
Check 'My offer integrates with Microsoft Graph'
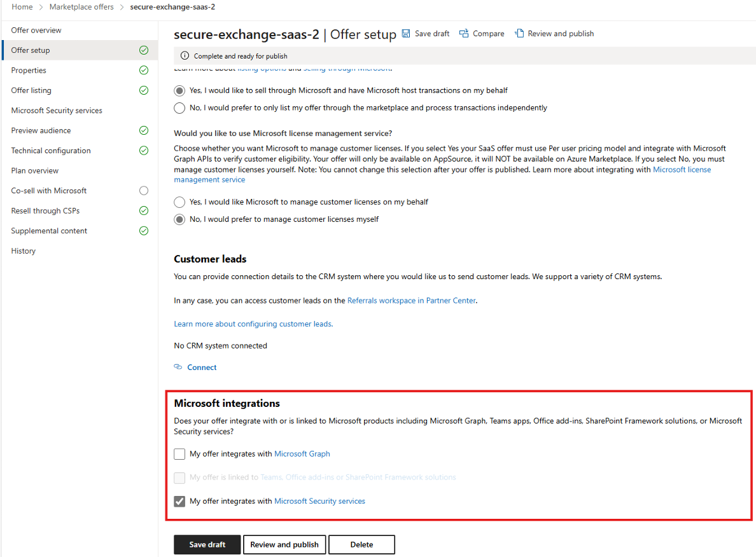click(x=179, y=453)
